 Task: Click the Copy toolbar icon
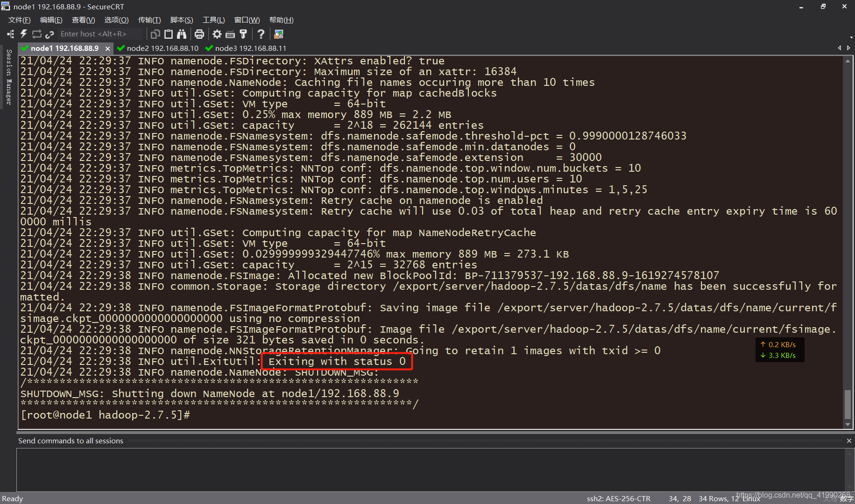click(155, 34)
